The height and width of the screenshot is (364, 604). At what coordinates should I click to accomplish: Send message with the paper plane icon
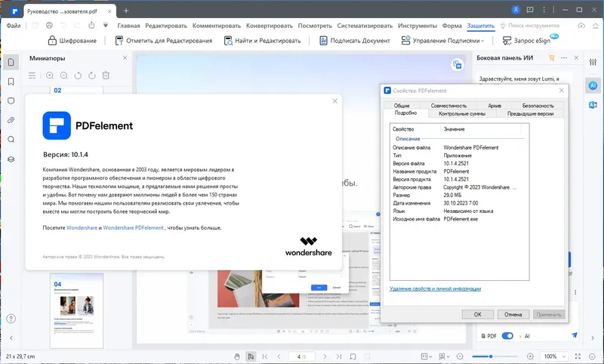pos(575,335)
